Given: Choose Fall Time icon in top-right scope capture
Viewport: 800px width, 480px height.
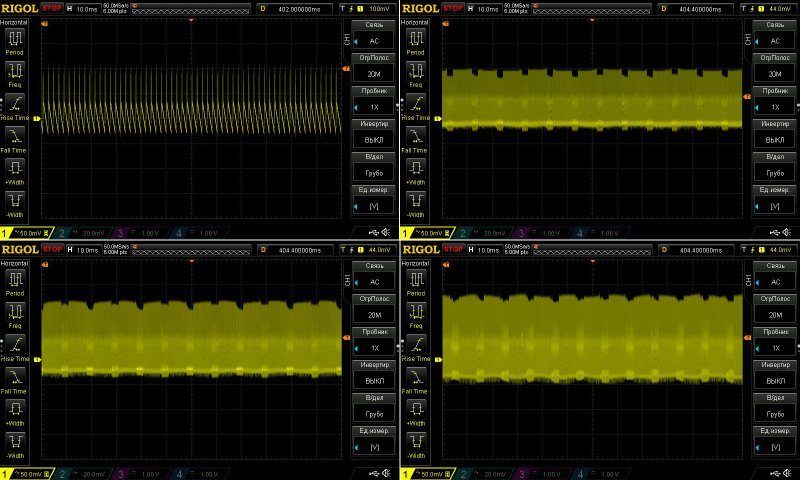Looking at the screenshot, I should [416, 136].
